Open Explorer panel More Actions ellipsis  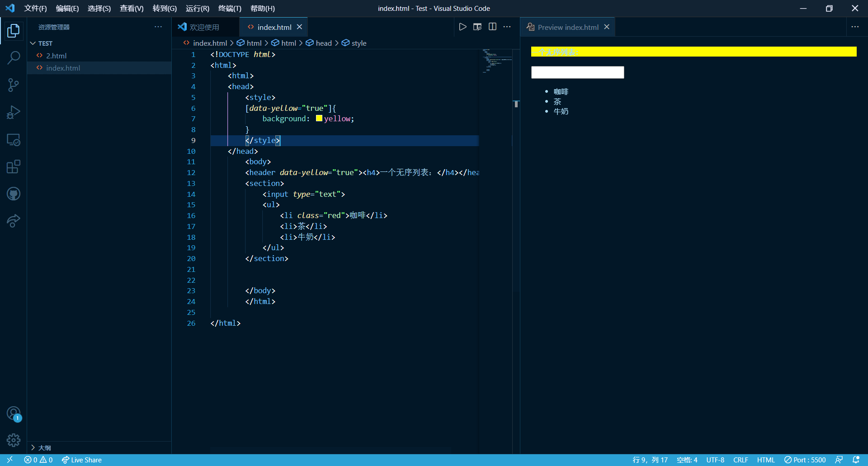pos(158,27)
